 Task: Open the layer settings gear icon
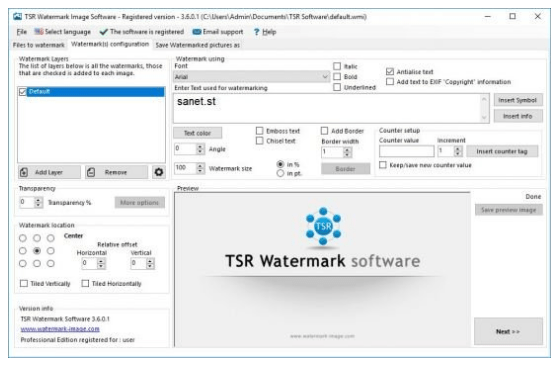[159, 172]
